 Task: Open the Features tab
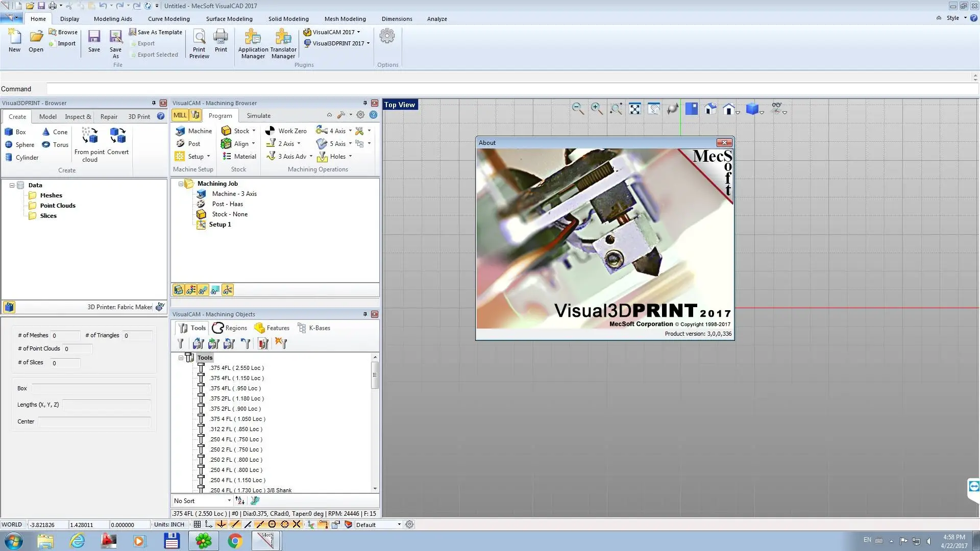point(272,328)
